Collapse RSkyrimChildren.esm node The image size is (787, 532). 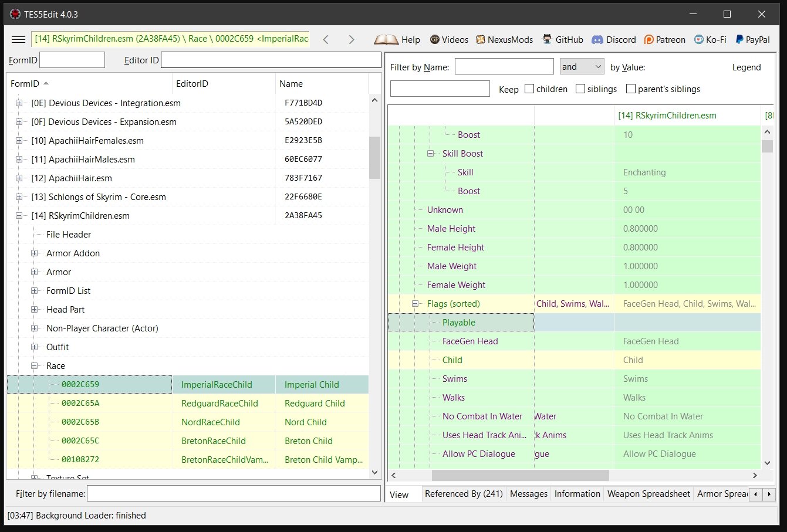19,215
